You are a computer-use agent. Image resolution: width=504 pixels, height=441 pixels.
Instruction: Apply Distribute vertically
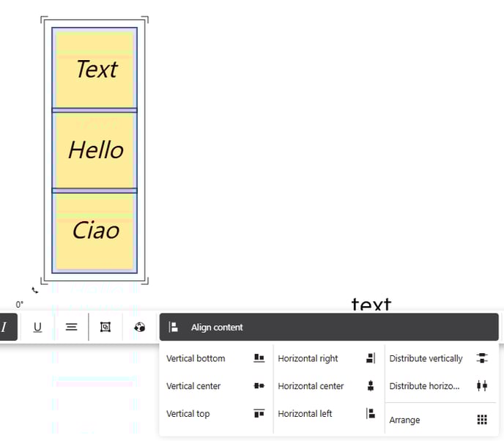point(439,358)
